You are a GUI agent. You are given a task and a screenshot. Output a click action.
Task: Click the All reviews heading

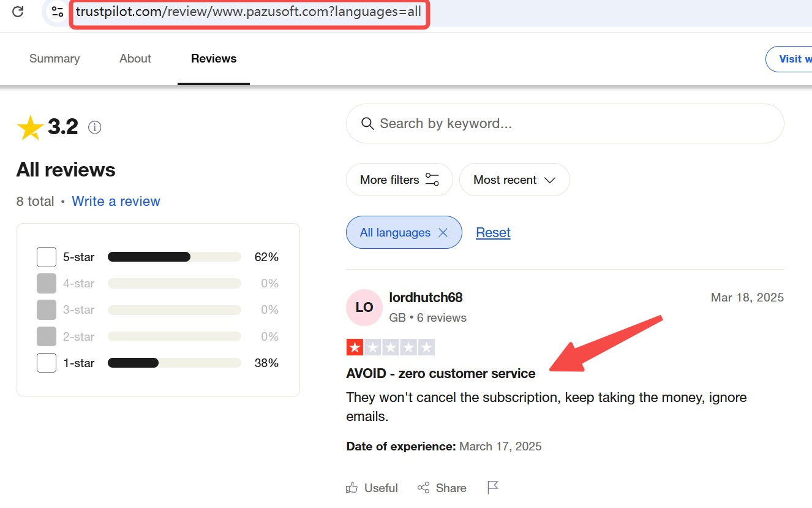click(66, 170)
